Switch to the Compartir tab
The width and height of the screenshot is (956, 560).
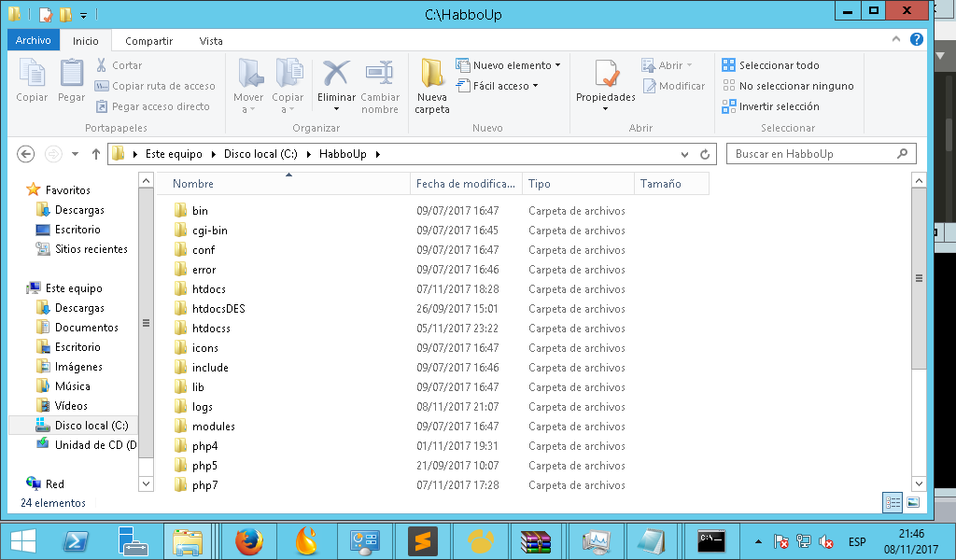(x=148, y=41)
